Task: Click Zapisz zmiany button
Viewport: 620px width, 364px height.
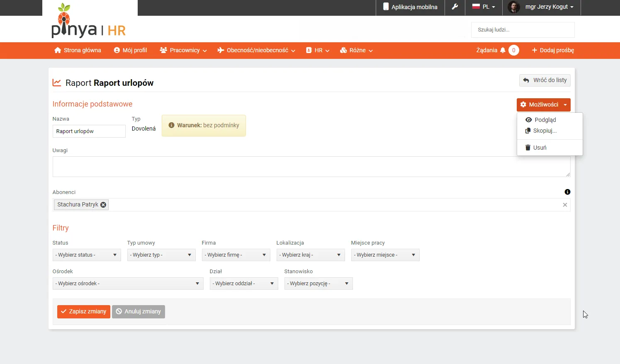Action: pyautogui.click(x=84, y=312)
